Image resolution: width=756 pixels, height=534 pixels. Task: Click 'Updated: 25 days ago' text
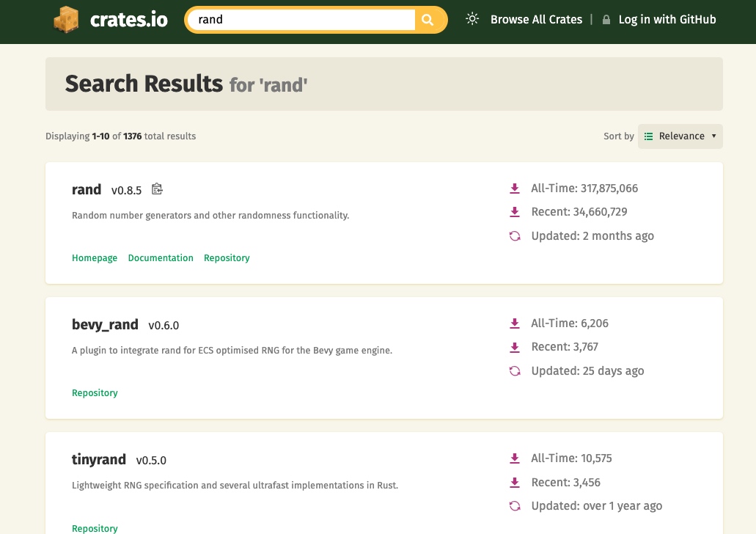coord(587,371)
